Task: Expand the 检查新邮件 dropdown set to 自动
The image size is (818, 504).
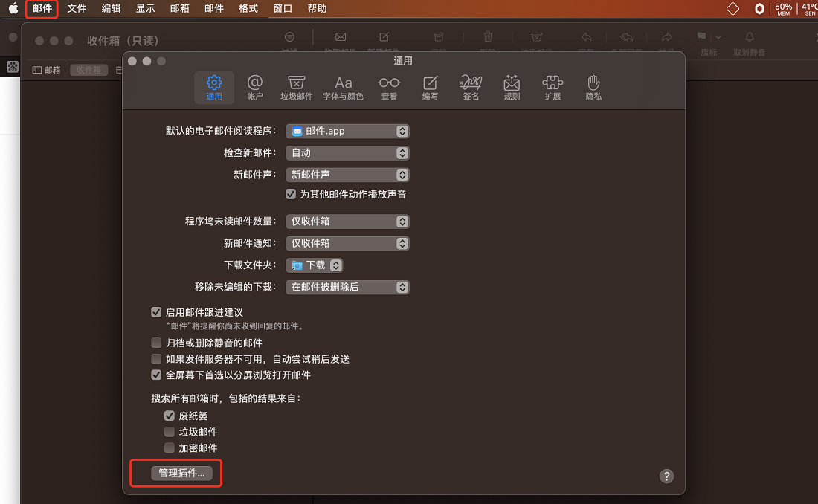Action: [x=347, y=153]
